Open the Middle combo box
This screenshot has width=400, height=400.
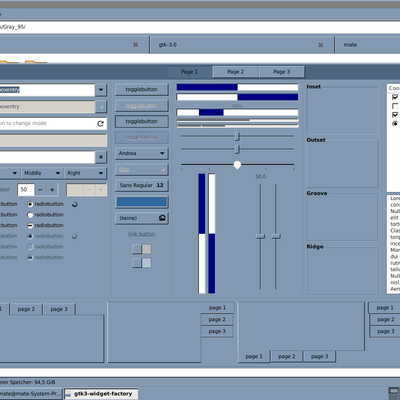[x=42, y=173]
